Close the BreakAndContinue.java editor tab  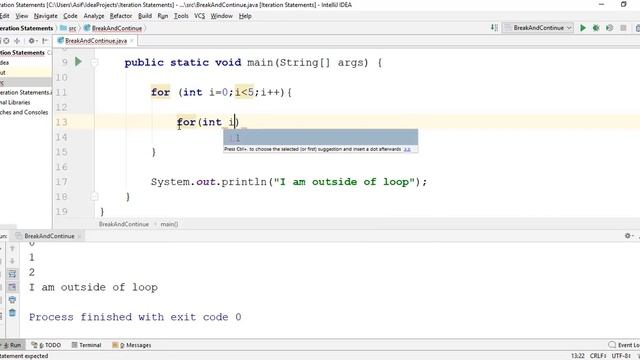pyautogui.click(x=131, y=41)
